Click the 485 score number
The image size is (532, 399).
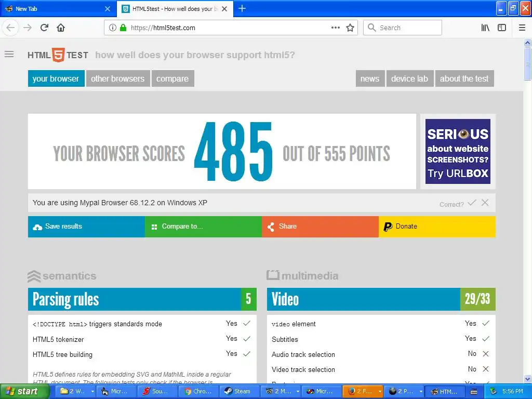[233, 151]
